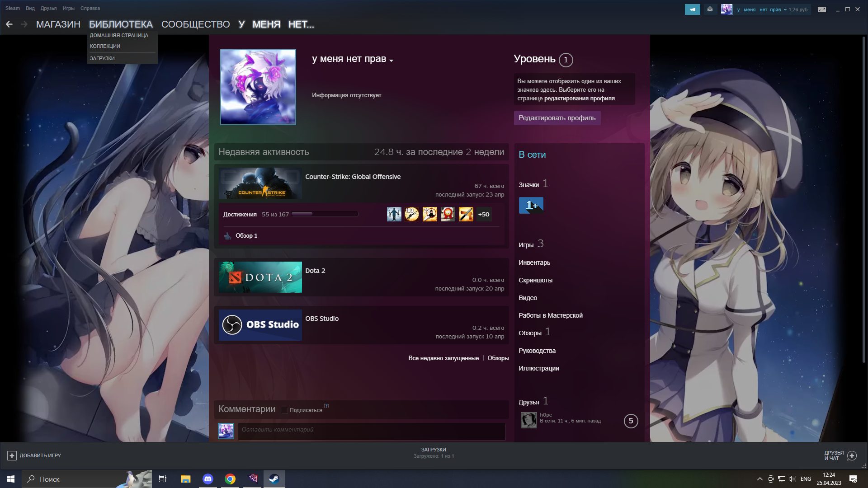Click hOpe's level 5 badge

pos(631,421)
